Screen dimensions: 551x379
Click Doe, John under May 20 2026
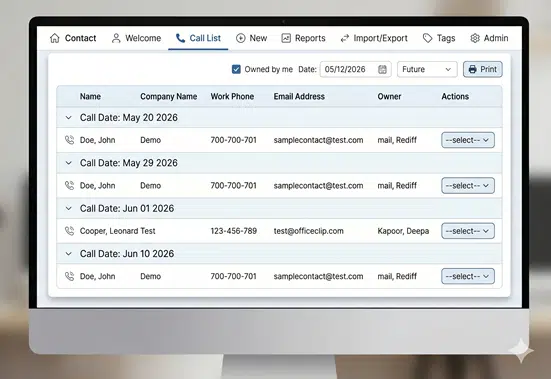click(97, 140)
